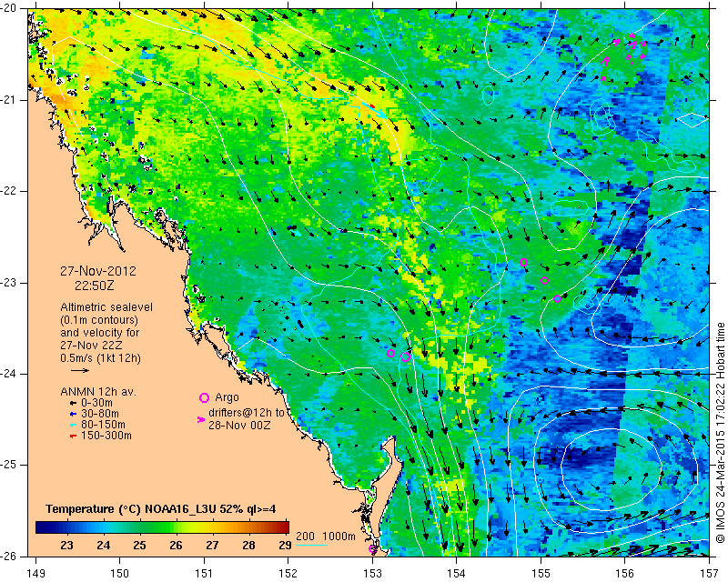The image size is (728, 582).
Task: Pick the dark blue end of the temperature color bar
Action: [x=42, y=527]
